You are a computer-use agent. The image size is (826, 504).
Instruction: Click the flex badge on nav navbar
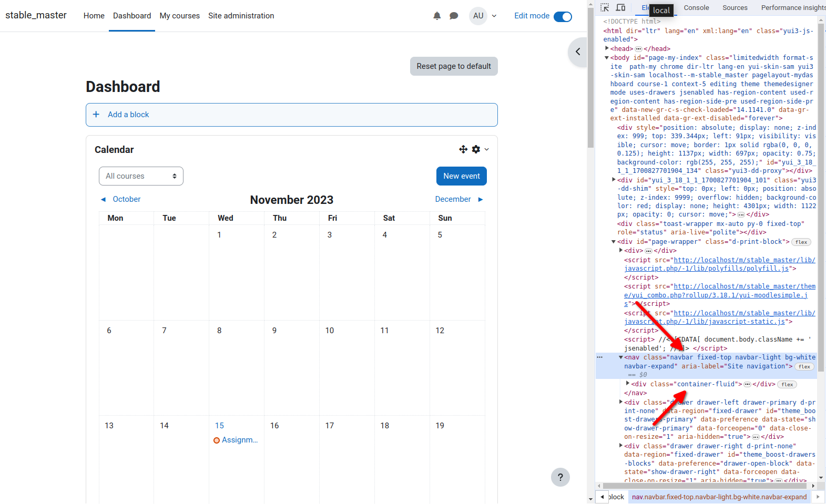(x=804, y=367)
